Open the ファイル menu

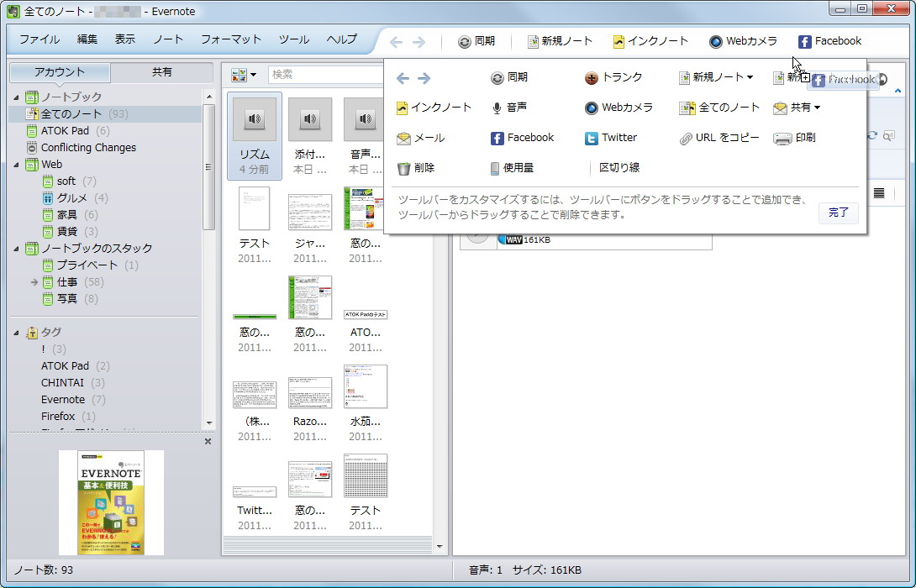(x=39, y=39)
